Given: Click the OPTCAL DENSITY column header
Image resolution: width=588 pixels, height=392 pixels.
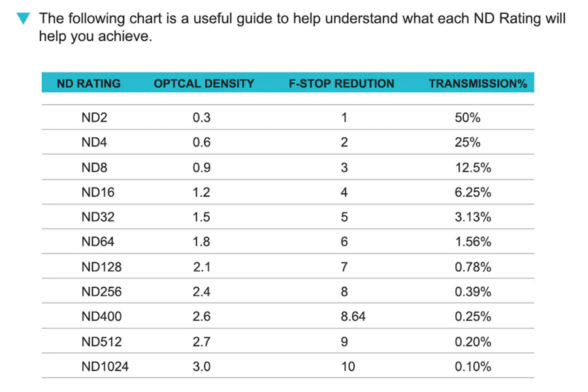Looking at the screenshot, I should pyautogui.click(x=204, y=83).
